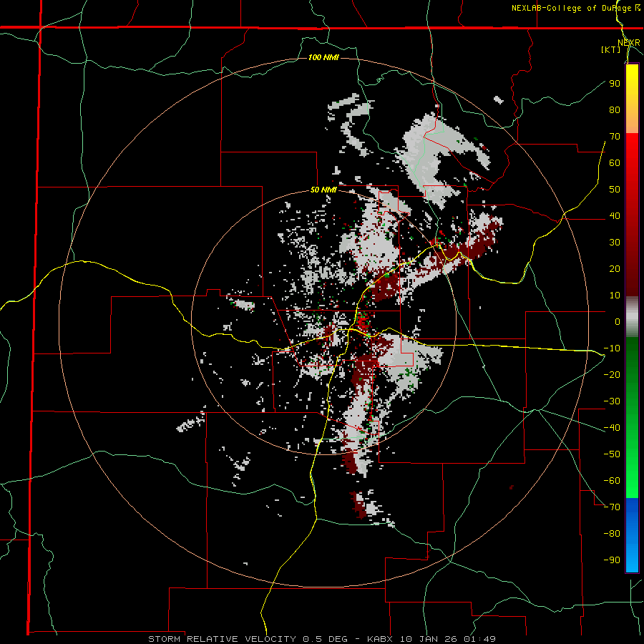Click the -40 value on the scale
This screenshot has width=644, height=644.
coord(612,428)
